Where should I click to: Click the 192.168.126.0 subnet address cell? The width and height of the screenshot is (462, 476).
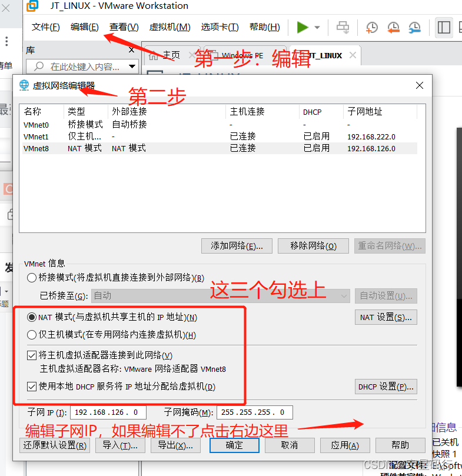coord(371,148)
